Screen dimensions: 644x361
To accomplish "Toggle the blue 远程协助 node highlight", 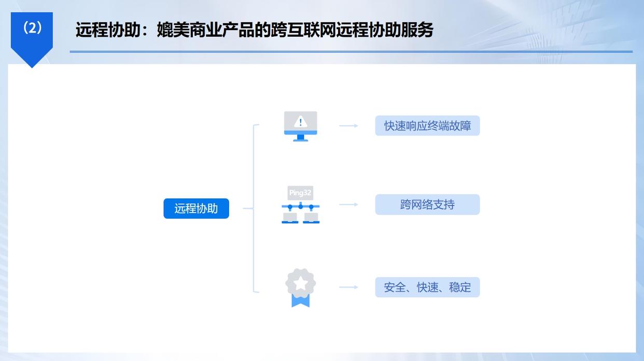I will [x=196, y=207].
